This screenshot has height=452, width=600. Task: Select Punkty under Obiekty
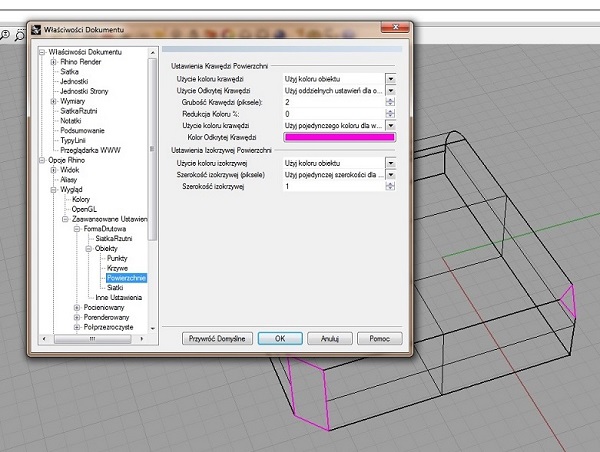coord(117,258)
